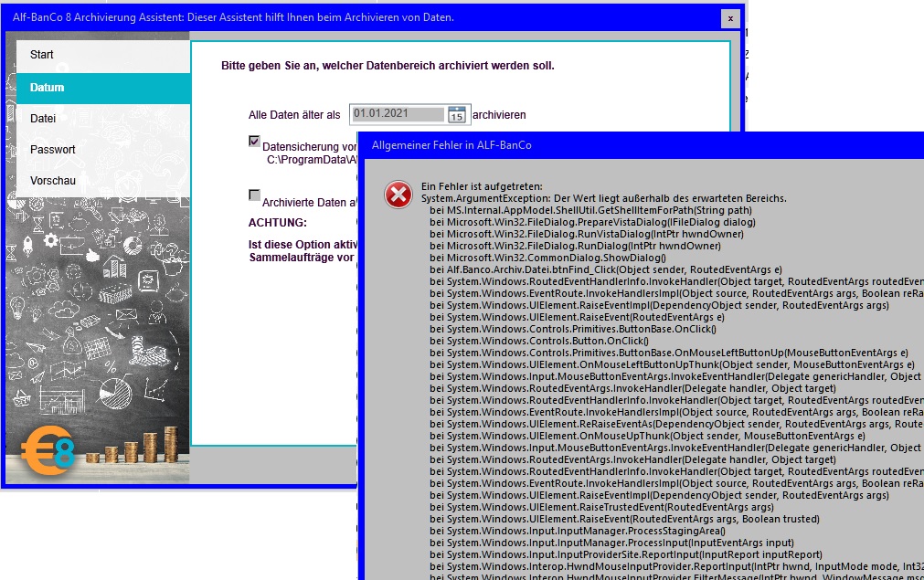Click the line 'bei Microsoft.Win32.CommonDialog.ShowDialog()'
924x580 pixels.
[x=548, y=258]
